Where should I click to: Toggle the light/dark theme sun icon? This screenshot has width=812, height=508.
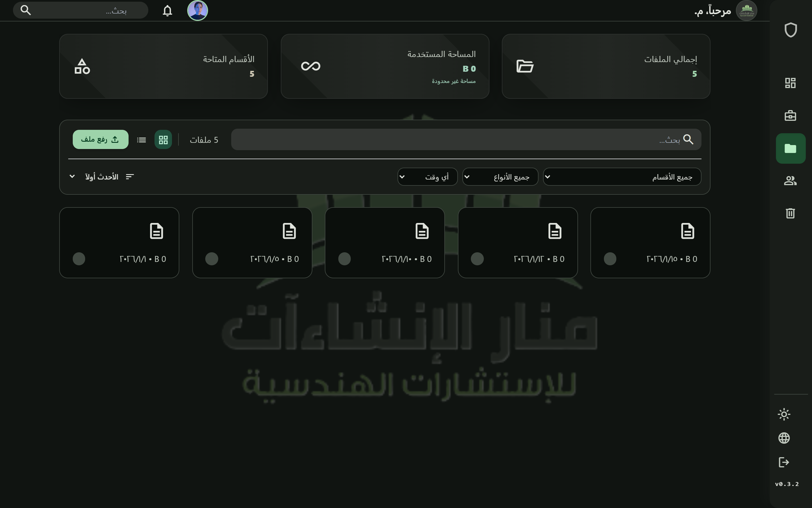coord(784,414)
